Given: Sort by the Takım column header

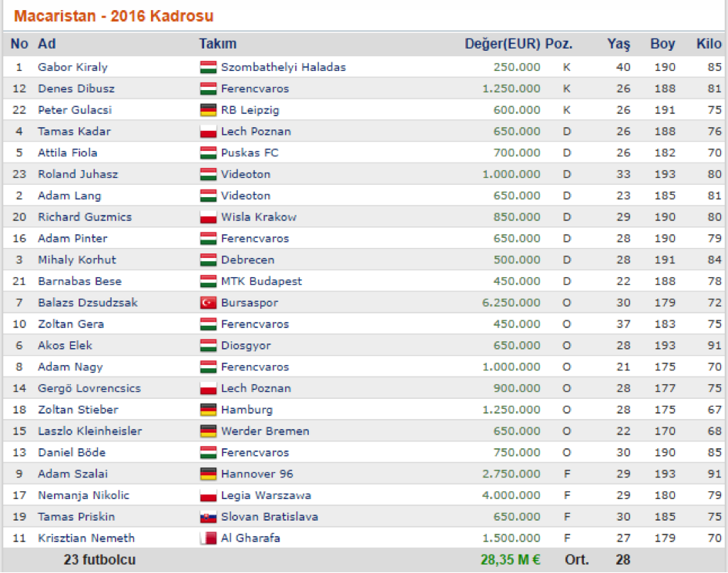Looking at the screenshot, I should point(218,44).
